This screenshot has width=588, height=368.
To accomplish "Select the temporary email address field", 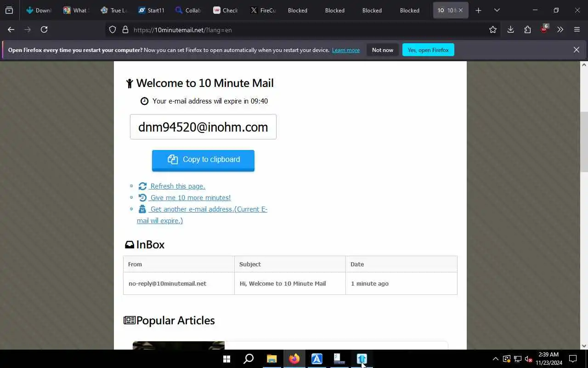I will click(x=203, y=126).
